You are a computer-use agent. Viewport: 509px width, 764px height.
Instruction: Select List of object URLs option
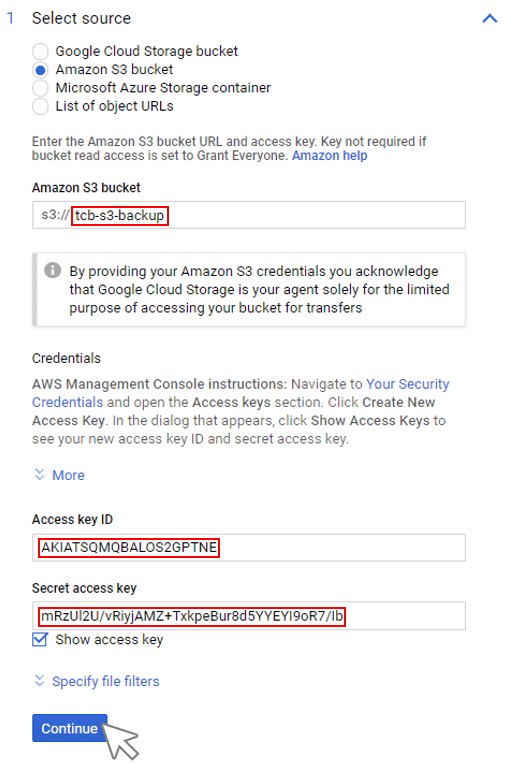[40, 106]
